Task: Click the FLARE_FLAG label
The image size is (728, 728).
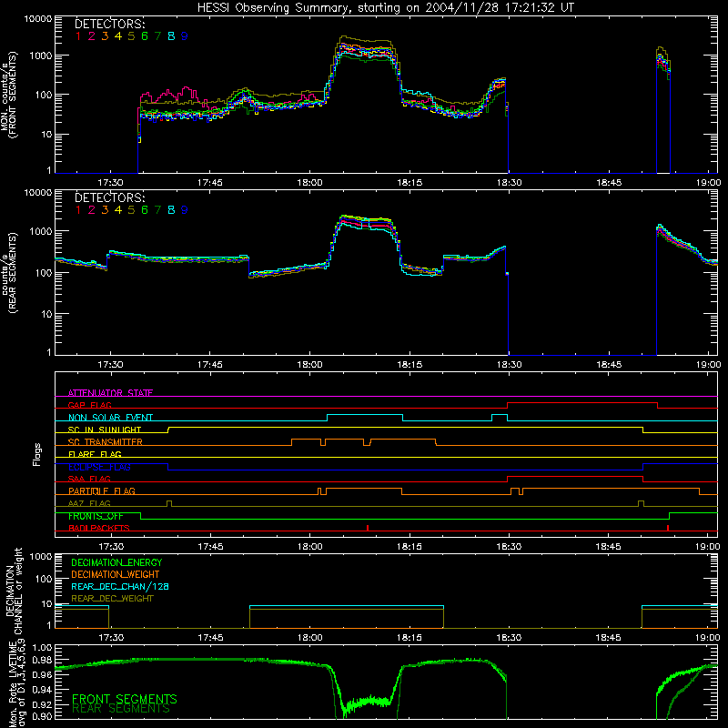Action: tap(95, 454)
